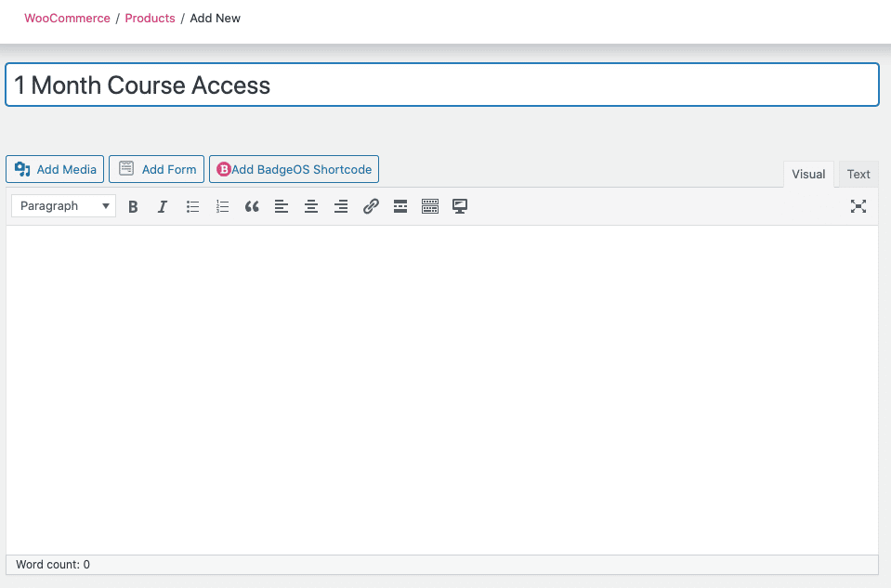The image size is (891, 588).
Task: Insert a bulleted list
Action: pos(192,206)
